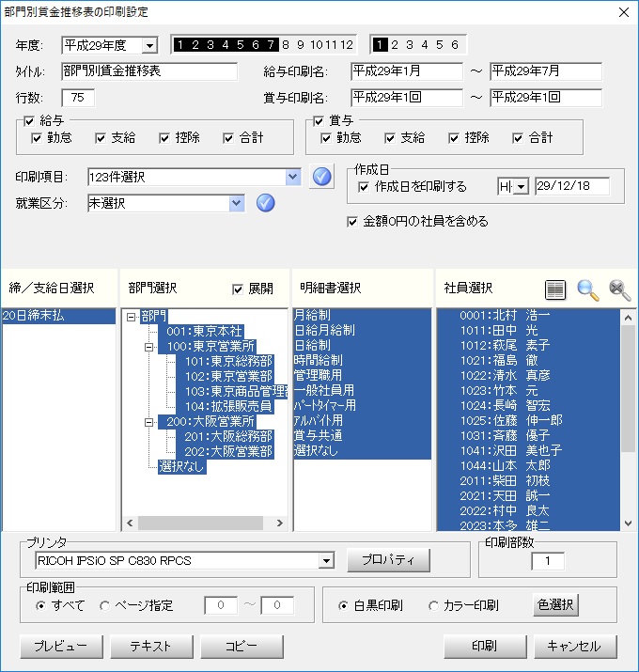The image size is (639, 672).
Task: Open the employee list view icon
Action: click(555, 289)
